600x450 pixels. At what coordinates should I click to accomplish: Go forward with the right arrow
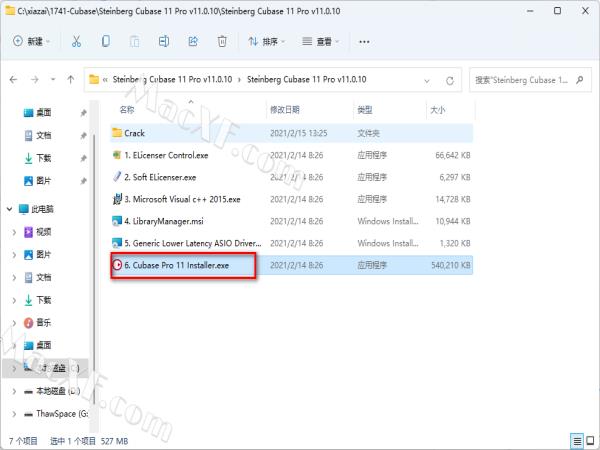pyautogui.click(x=34, y=80)
